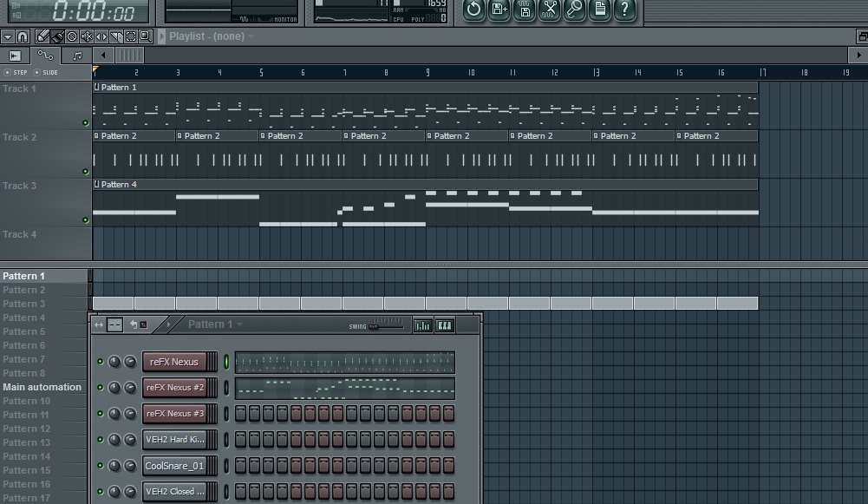The width and height of the screenshot is (868, 504).
Task: Open the reFX Nexus #3 channel button
Action: coord(173,414)
